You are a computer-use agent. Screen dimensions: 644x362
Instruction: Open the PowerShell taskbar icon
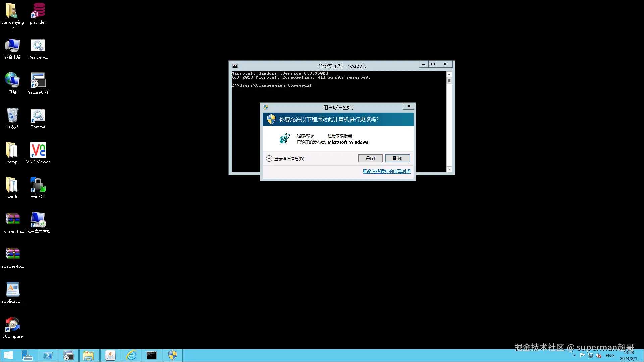click(x=48, y=355)
